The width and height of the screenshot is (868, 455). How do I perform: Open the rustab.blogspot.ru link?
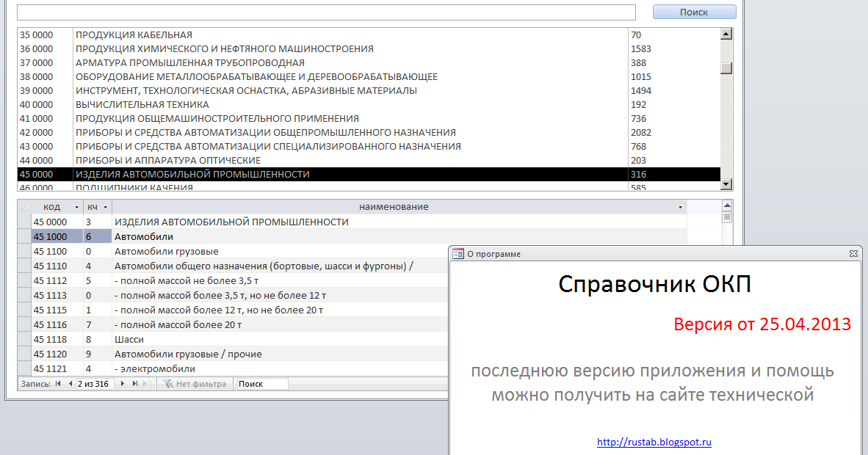[x=654, y=442]
